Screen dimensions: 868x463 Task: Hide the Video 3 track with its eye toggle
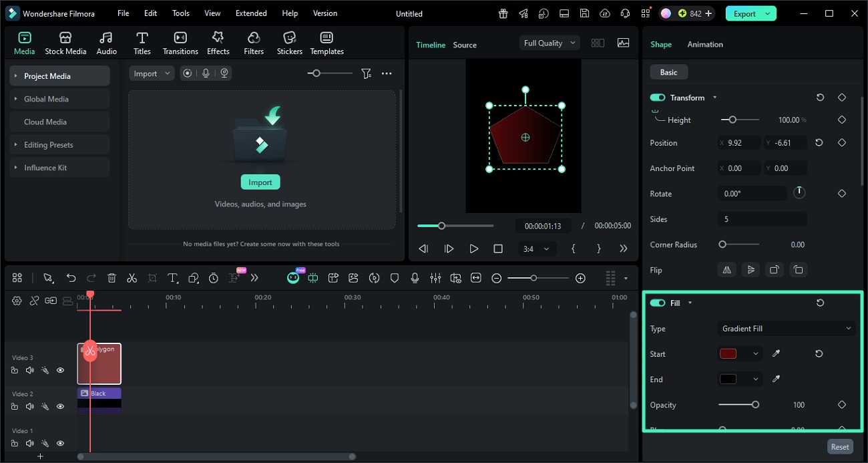coord(60,369)
